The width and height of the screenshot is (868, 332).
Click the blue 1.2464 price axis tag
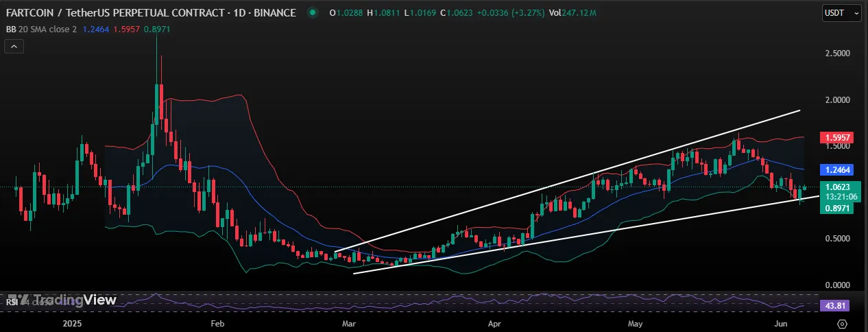tap(836, 169)
